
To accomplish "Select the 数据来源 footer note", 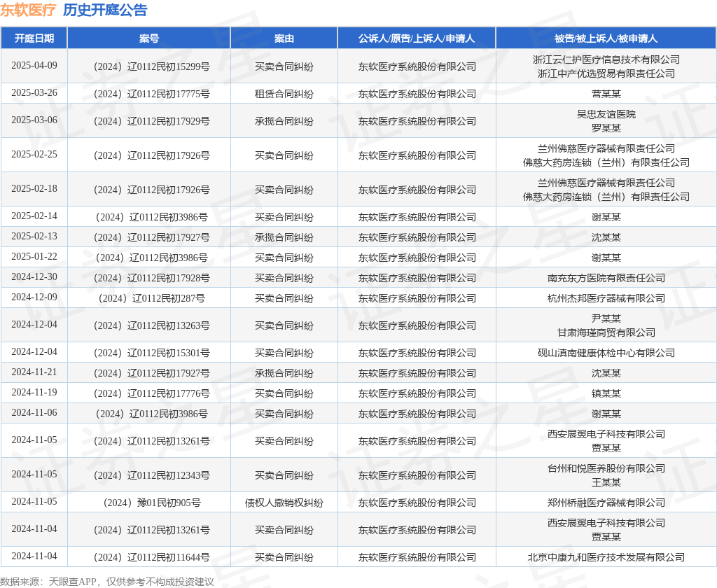I will point(107,582).
